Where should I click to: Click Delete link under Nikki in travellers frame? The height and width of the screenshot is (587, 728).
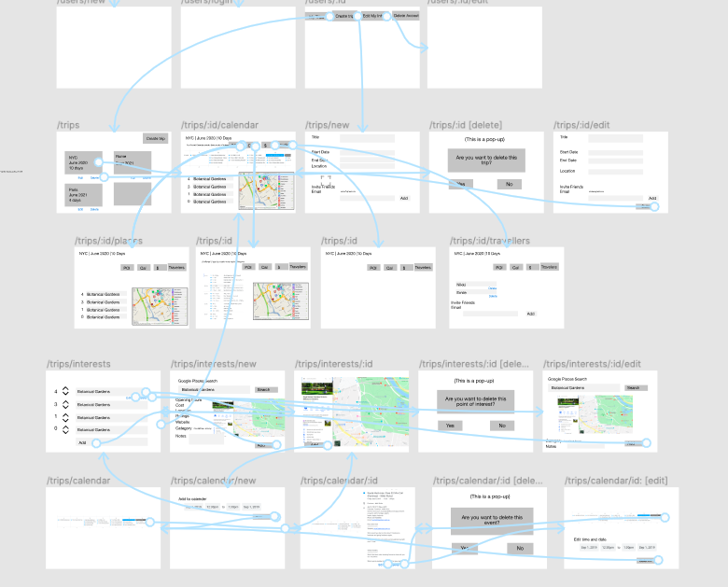point(492,288)
